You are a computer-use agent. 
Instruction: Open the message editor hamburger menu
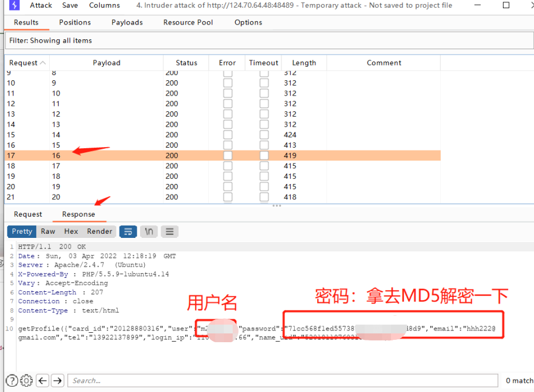[x=169, y=231]
